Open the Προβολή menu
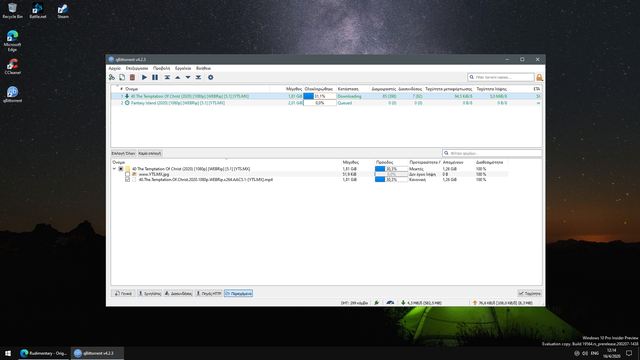Viewport: 640px width, 360px height. coord(162,68)
